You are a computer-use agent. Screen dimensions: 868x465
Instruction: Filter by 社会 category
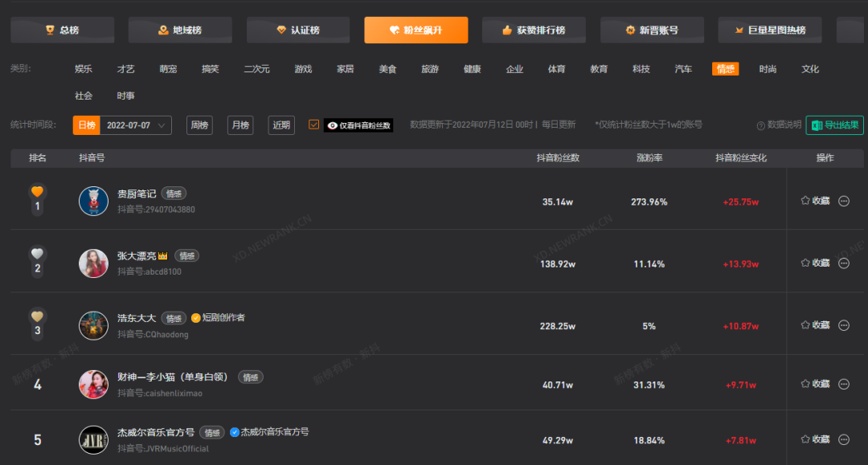[84, 96]
